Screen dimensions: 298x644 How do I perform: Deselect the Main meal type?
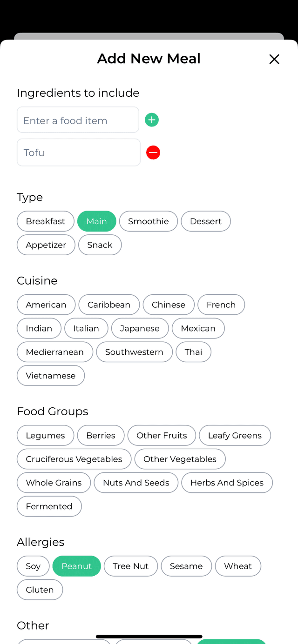[x=96, y=221]
